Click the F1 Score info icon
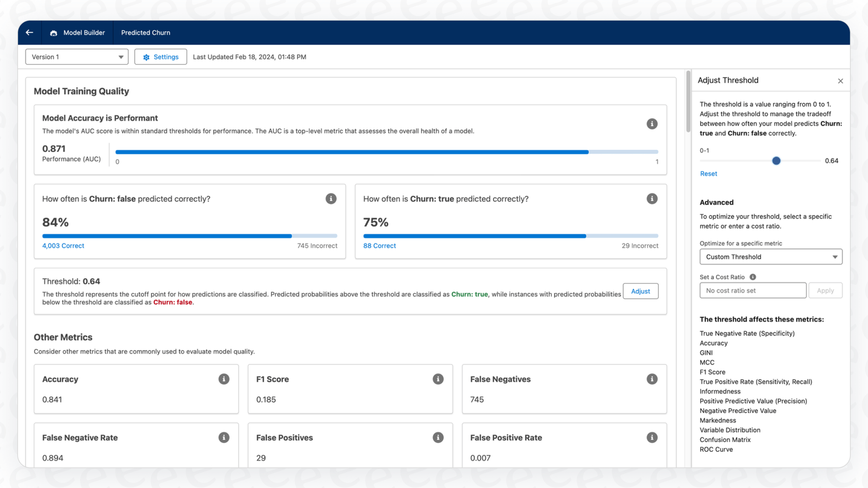Screen dimensions: 868x488 (x=438, y=379)
